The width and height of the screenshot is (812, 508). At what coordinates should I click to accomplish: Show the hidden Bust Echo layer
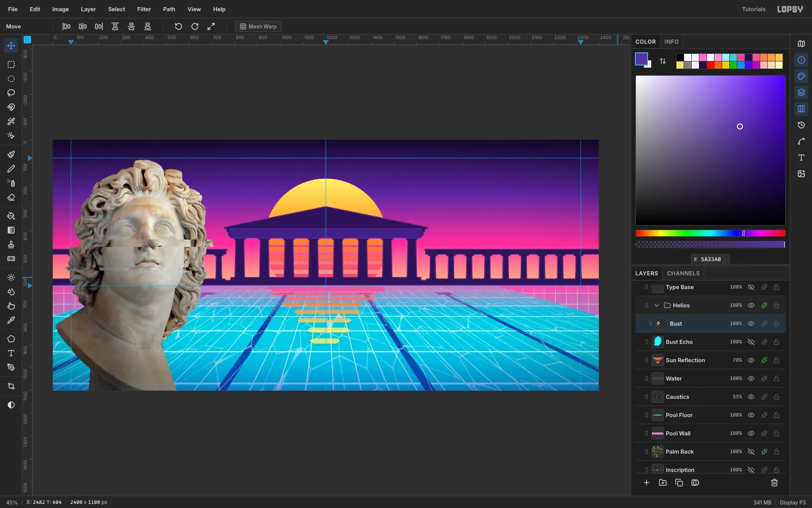coord(751,342)
